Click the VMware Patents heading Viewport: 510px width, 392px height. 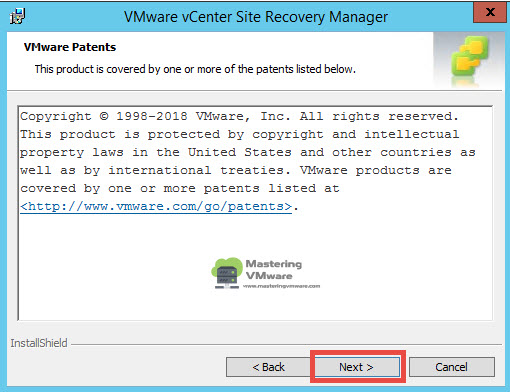[70, 47]
